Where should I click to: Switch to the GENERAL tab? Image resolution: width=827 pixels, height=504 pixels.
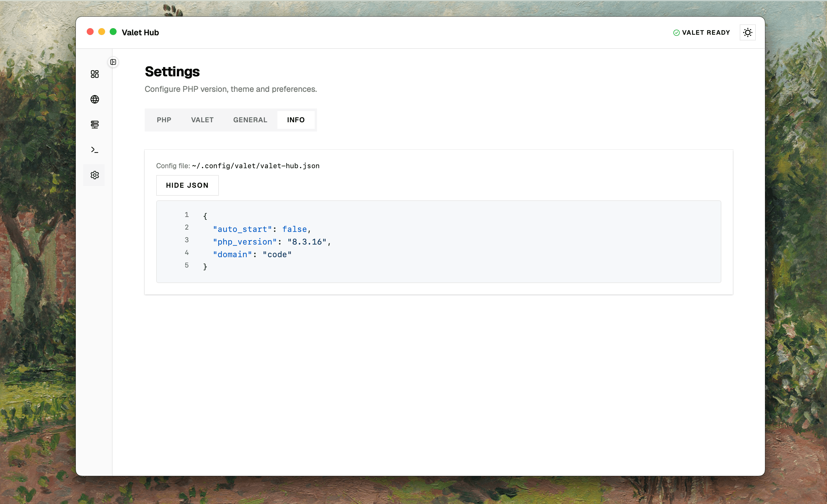click(x=250, y=120)
